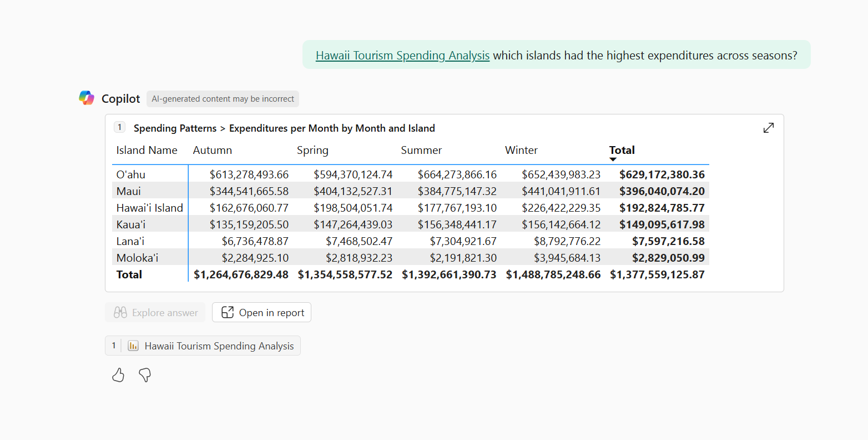This screenshot has width=868, height=440.
Task: Click the Total row label
Action: [129, 274]
